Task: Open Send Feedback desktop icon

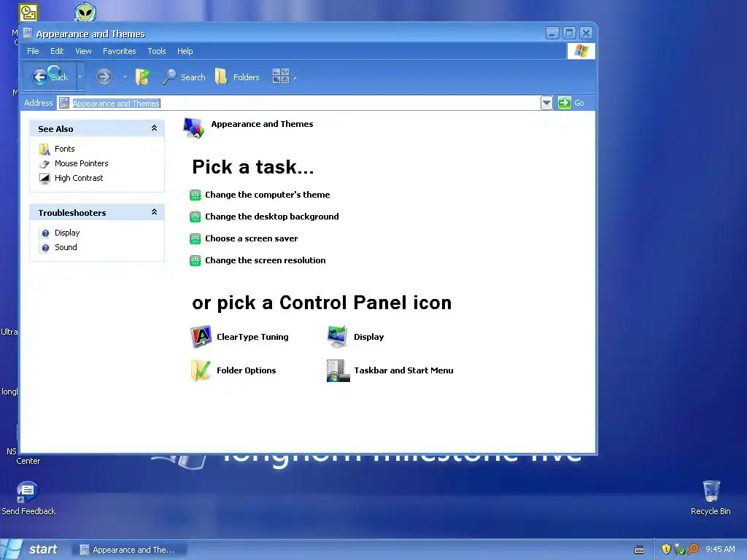Action: coord(27,491)
